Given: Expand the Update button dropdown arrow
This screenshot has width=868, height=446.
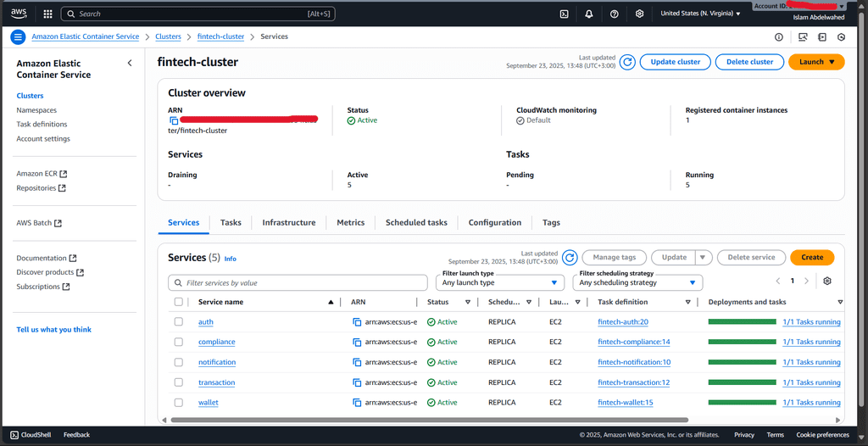Looking at the screenshot, I should pyautogui.click(x=703, y=258).
